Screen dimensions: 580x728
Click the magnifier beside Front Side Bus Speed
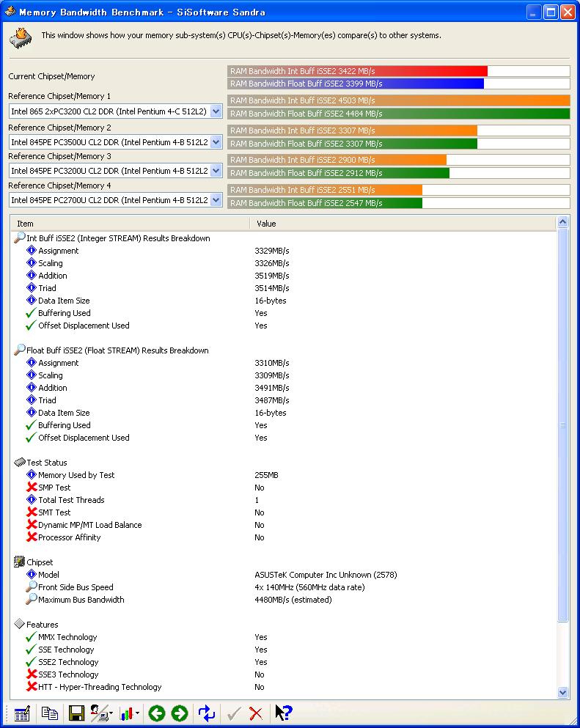32,587
